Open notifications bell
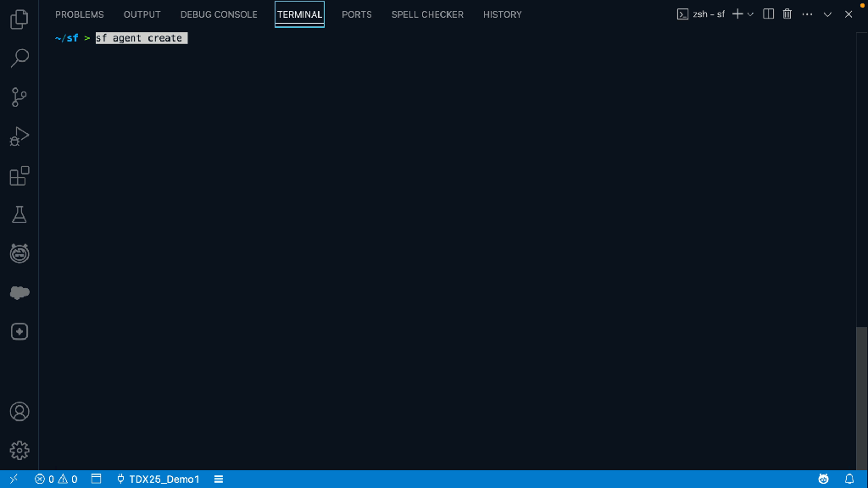The image size is (868, 488). point(849,480)
